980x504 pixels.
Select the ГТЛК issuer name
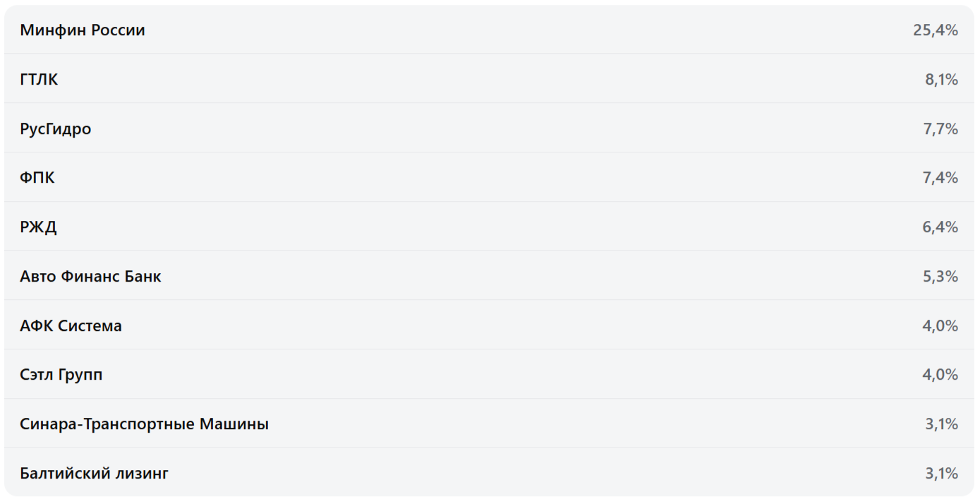click(x=39, y=80)
